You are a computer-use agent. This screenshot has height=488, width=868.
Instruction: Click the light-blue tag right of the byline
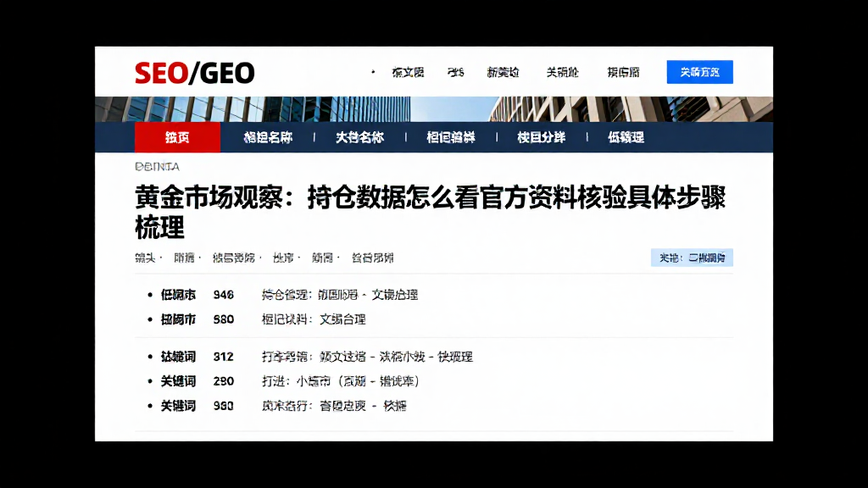(692, 258)
